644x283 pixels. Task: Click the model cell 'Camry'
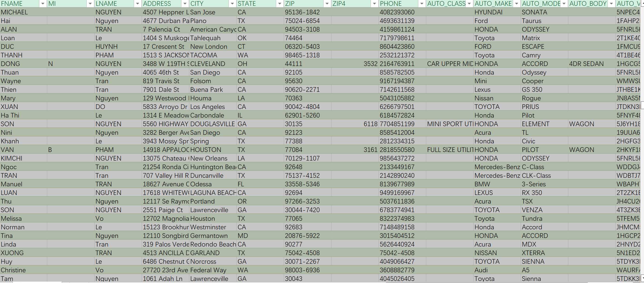click(x=544, y=55)
